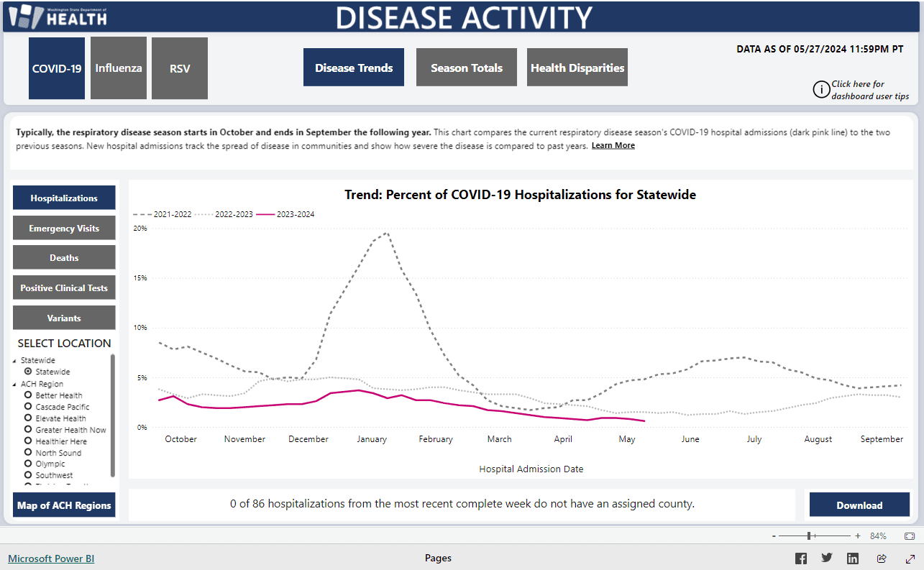This screenshot has height=570, width=924.
Task: Share the dashboard via Twitter icon
Action: pos(827,558)
